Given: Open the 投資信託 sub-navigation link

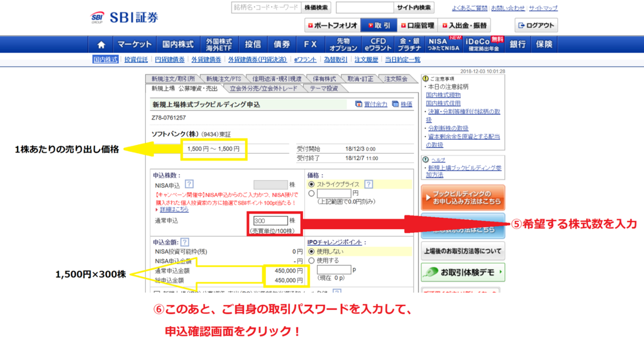Looking at the screenshot, I should click(x=136, y=60).
